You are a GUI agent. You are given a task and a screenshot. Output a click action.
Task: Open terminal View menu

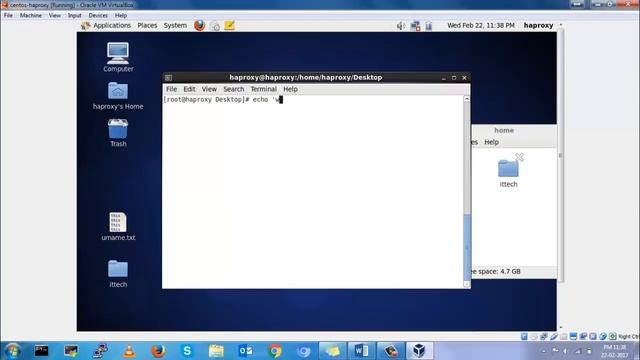coord(209,89)
